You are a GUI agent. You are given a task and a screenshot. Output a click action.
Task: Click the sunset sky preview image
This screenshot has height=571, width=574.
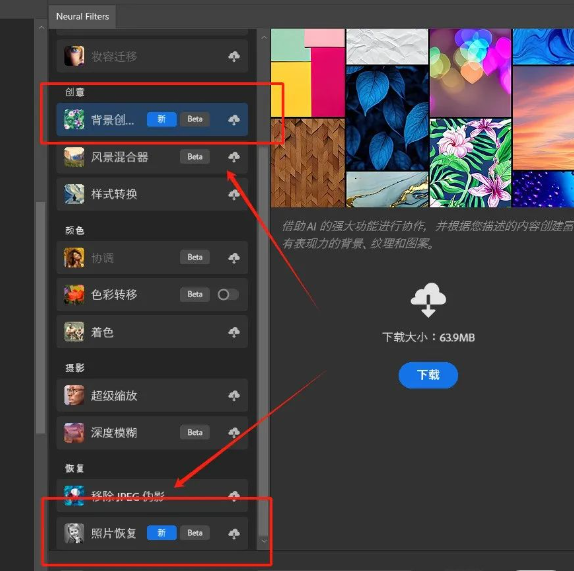[x=543, y=118]
